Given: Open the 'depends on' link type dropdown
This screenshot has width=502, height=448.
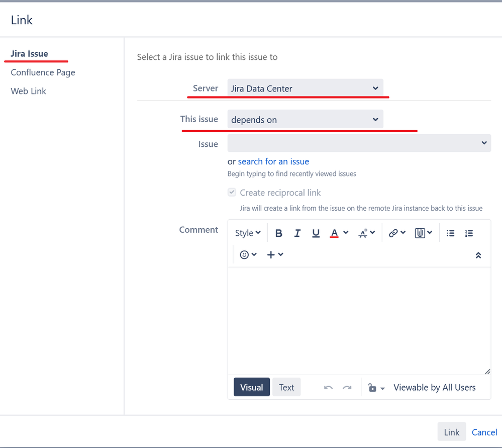Looking at the screenshot, I should (305, 119).
